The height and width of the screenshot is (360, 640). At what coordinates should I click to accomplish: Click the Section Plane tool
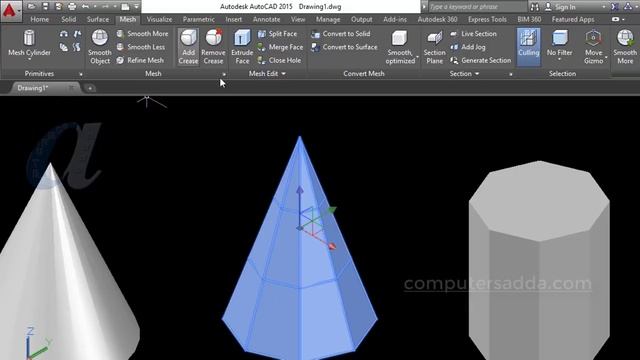pos(434,47)
